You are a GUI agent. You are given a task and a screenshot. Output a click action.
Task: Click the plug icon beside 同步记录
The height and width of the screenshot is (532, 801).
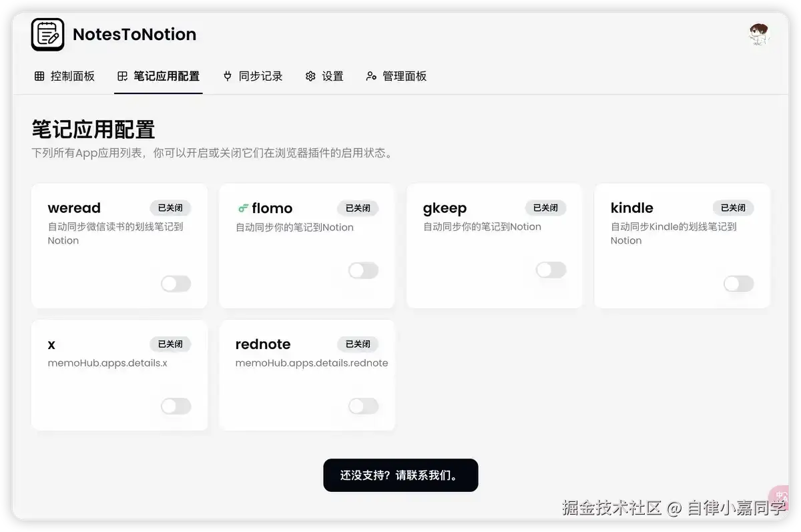coord(228,76)
